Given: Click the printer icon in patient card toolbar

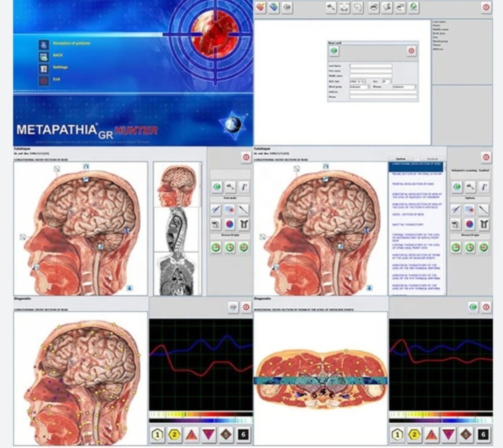Looking at the screenshot, I should tap(374, 7).
